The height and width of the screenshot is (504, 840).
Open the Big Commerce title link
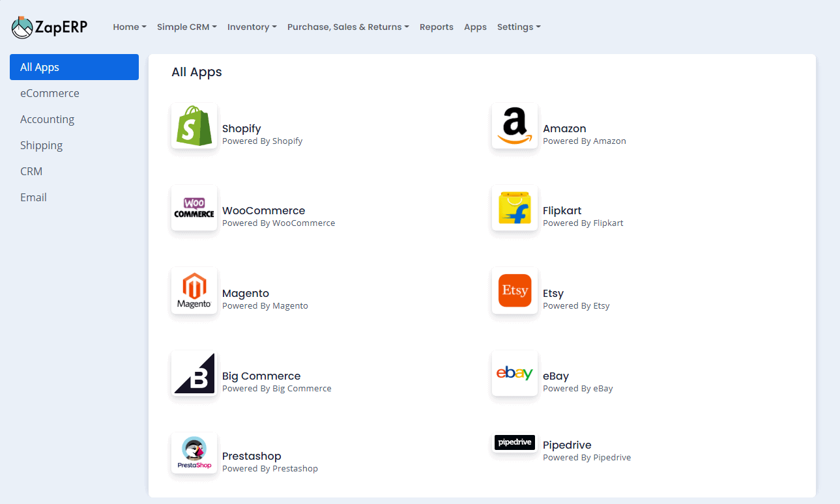point(261,376)
